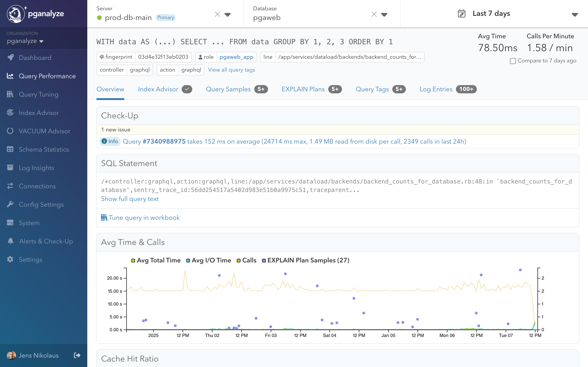Clear the selected database with X button

[x=374, y=14]
